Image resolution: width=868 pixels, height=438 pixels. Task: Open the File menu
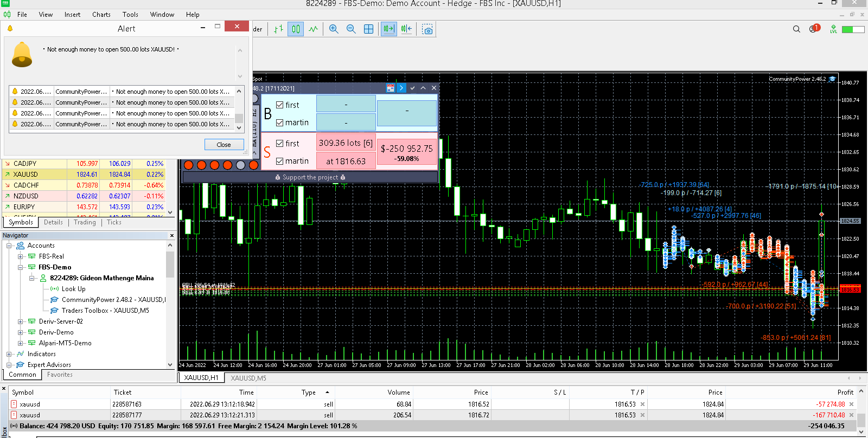(x=22, y=15)
